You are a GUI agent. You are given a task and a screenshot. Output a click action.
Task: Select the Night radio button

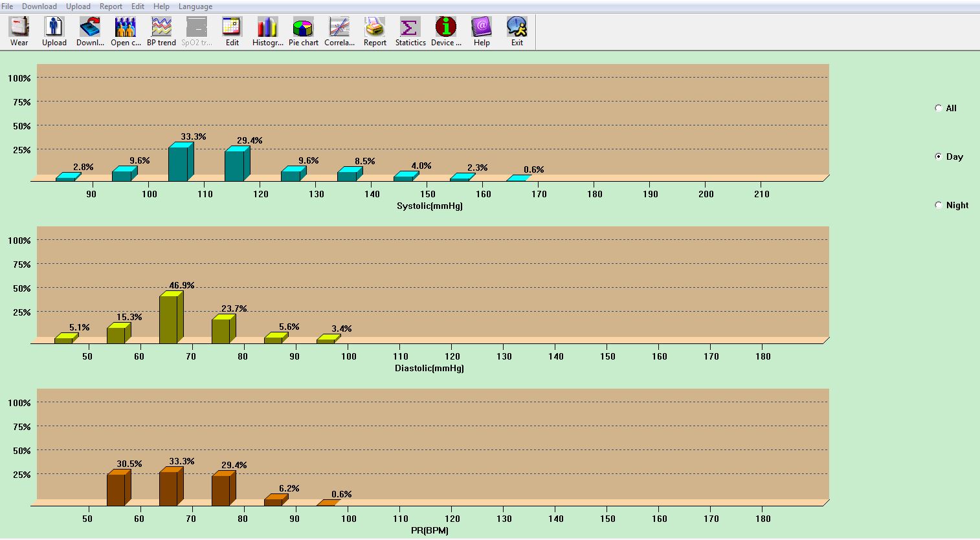(x=939, y=205)
